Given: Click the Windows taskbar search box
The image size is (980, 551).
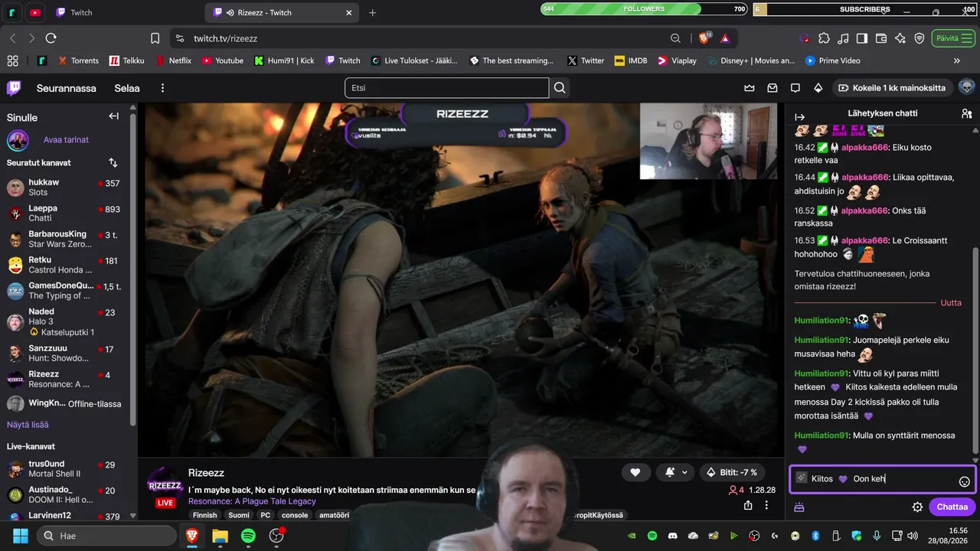Looking at the screenshot, I should pyautogui.click(x=106, y=536).
